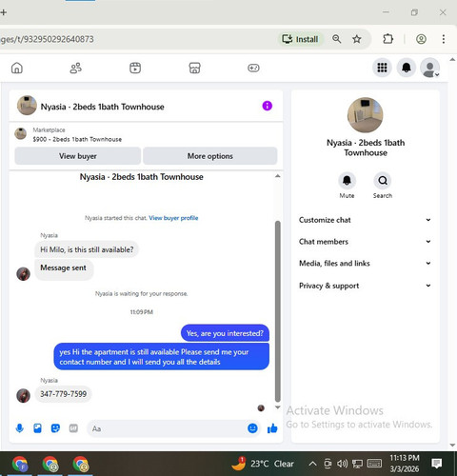Open the account profile avatar menu
The height and width of the screenshot is (476, 457).
(x=429, y=68)
